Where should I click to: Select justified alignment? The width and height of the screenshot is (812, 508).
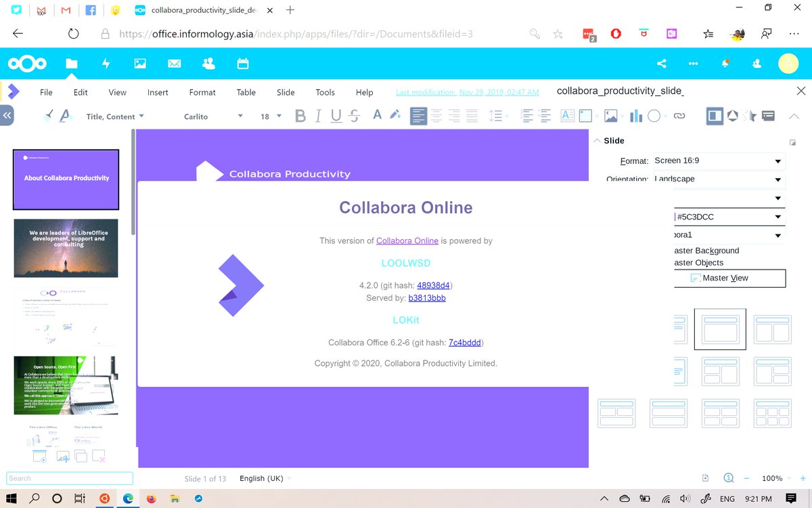(472, 116)
